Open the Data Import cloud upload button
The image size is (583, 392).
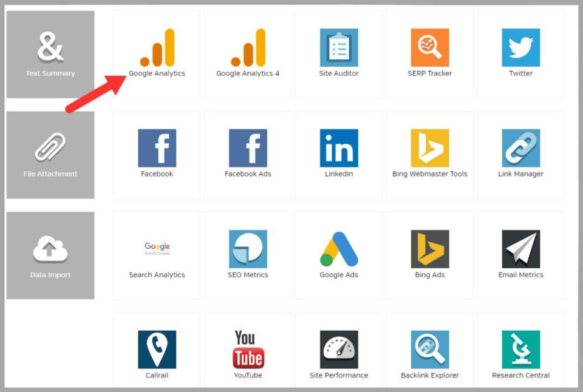click(50, 255)
